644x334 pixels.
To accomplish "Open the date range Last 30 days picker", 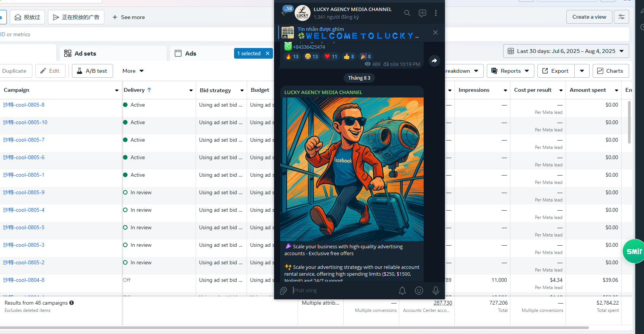I will 566,51.
